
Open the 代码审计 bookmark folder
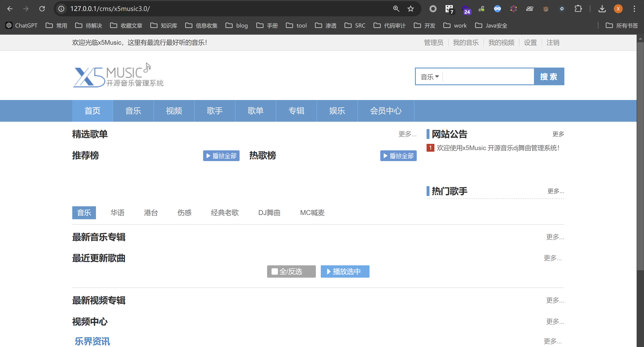[x=389, y=26]
